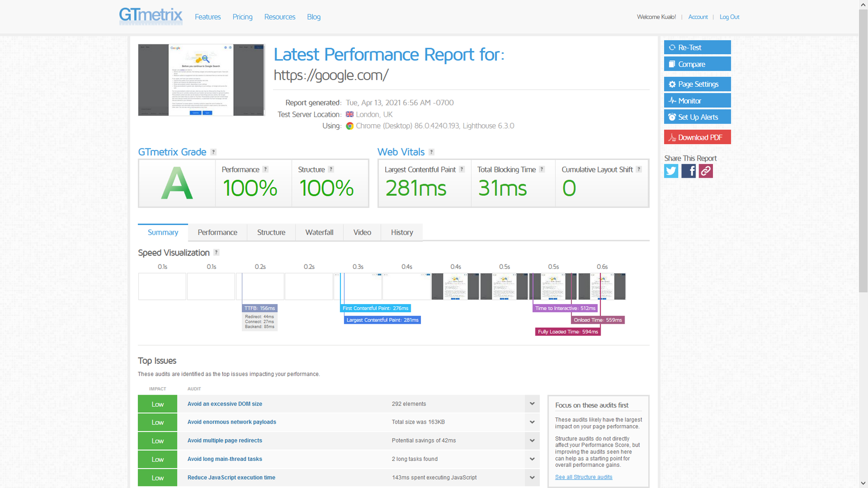The width and height of the screenshot is (868, 488).
Task: Click the https://google.com/ URL text
Action: tap(331, 75)
